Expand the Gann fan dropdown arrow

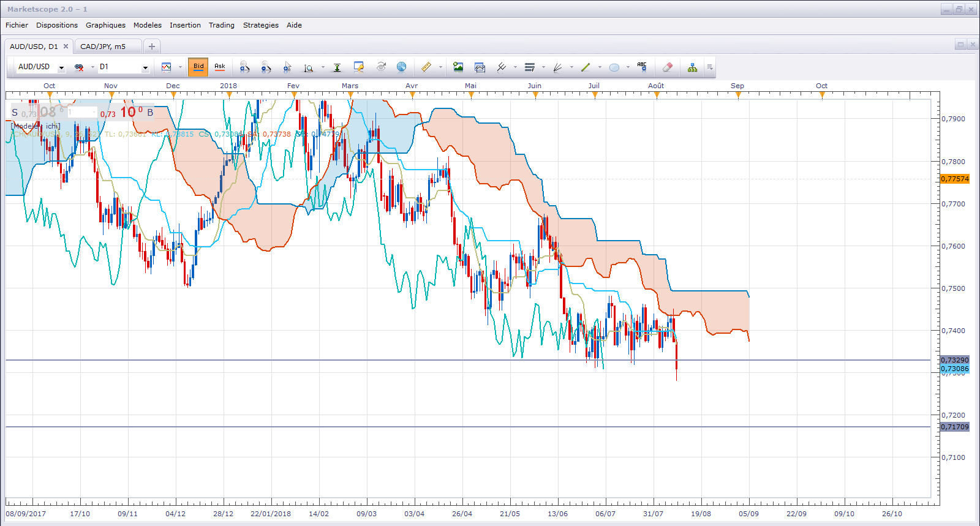[571, 67]
